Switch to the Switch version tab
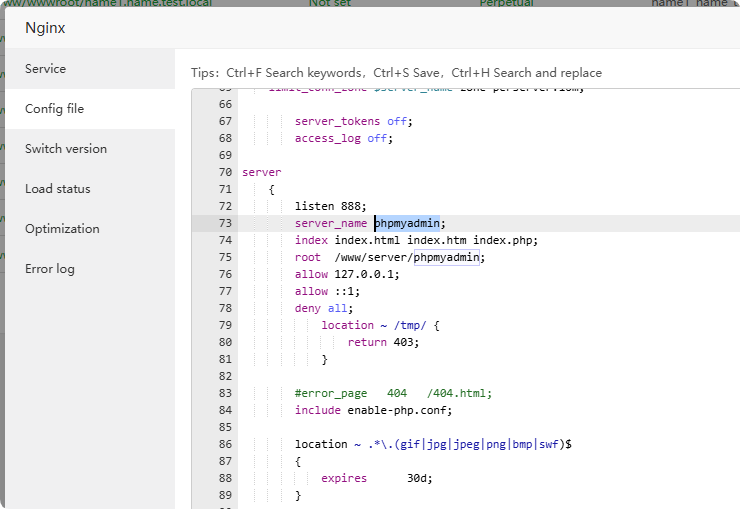 tap(66, 149)
